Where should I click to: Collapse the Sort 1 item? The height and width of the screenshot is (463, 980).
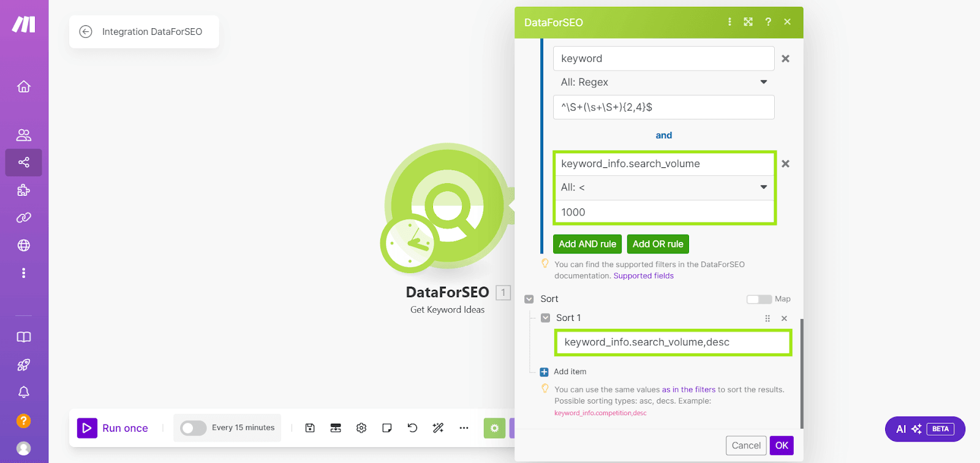[x=545, y=318]
